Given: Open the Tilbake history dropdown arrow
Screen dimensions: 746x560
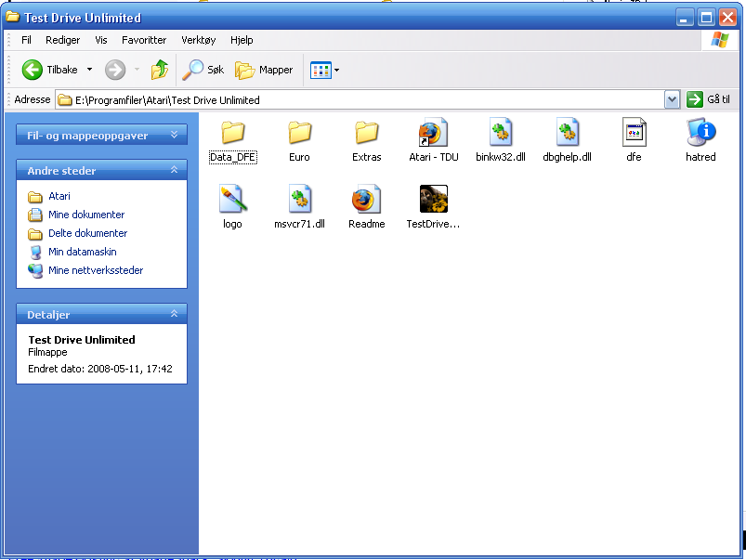Looking at the screenshot, I should [x=89, y=70].
